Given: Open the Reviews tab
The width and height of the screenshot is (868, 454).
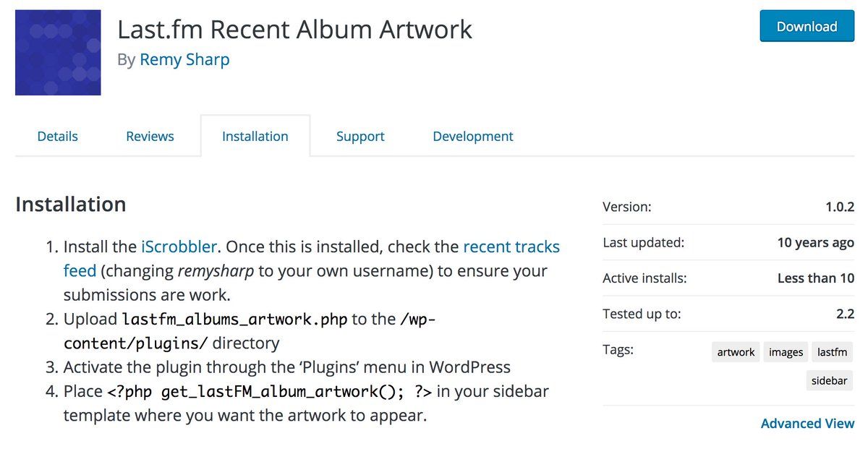Looking at the screenshot, I should pyautogui.click(x=150, y=136).
